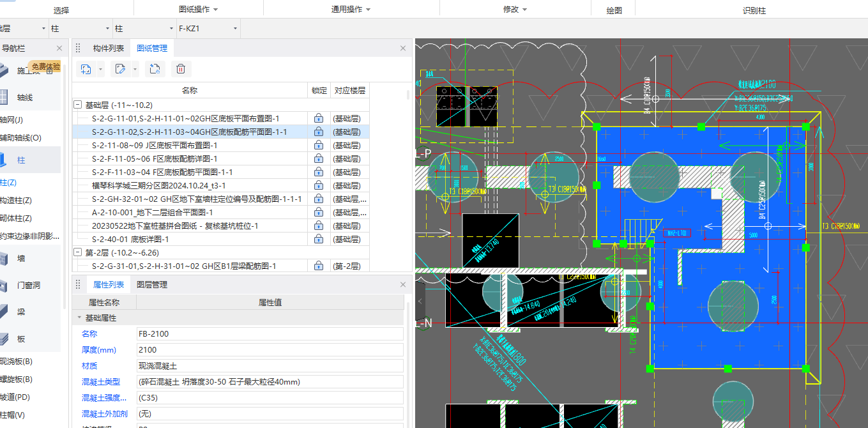Collapse the 第-2层 (-10.2~-6.26) tree node

click(x=78, y=252)
